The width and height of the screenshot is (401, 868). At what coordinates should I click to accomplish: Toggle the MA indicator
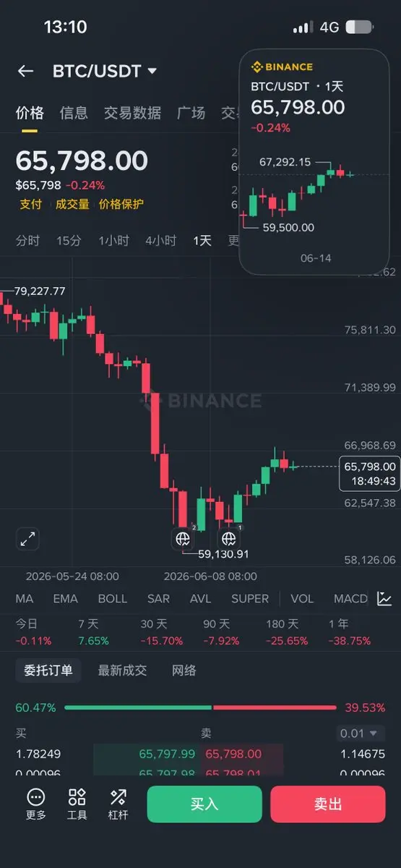25,599
